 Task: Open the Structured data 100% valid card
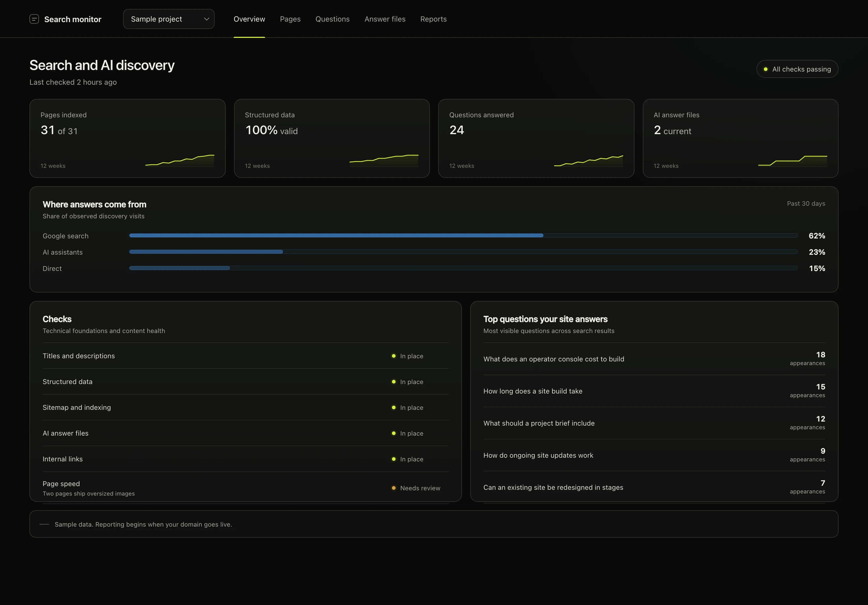tap(331, 138)
